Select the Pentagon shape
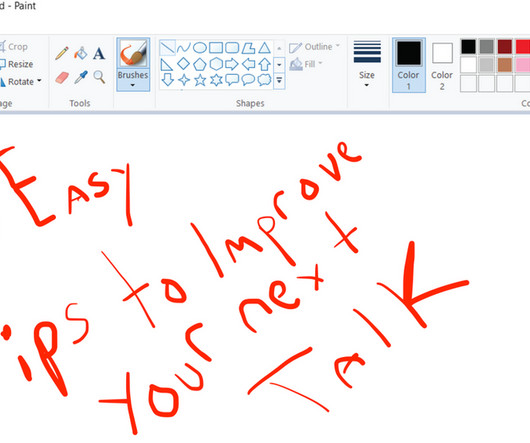The width and height of the screenshot is (530, 443). [x=200, y=64]
